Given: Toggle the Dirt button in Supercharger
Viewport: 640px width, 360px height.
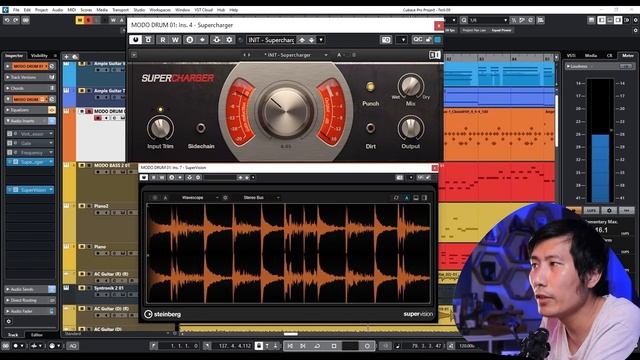Looking at the screenshot, I should pos(370,128).
